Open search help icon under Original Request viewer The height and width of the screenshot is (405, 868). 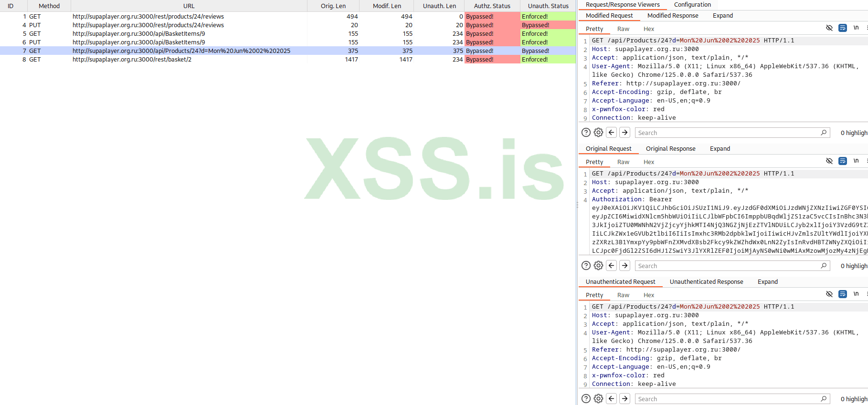(x=586, y=266)
